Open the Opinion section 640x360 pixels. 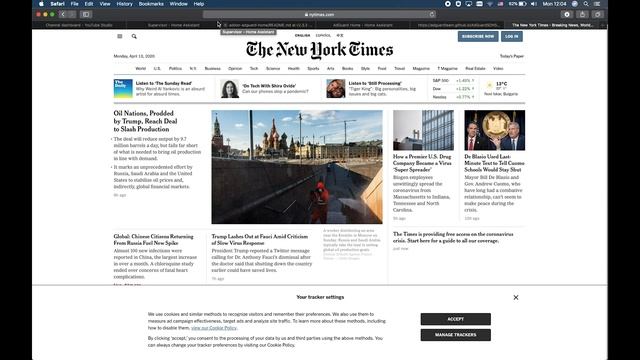(235, 69)
